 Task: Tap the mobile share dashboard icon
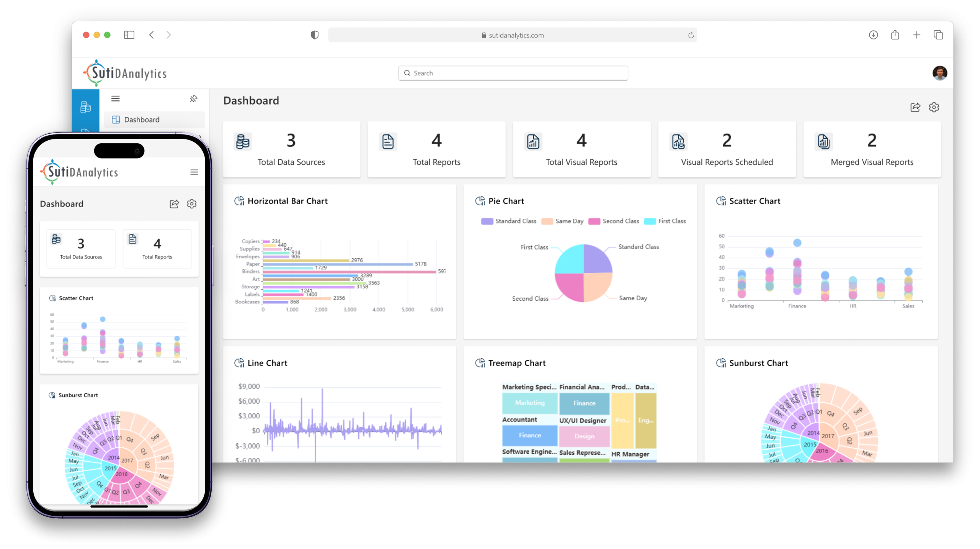pos(174,204)
